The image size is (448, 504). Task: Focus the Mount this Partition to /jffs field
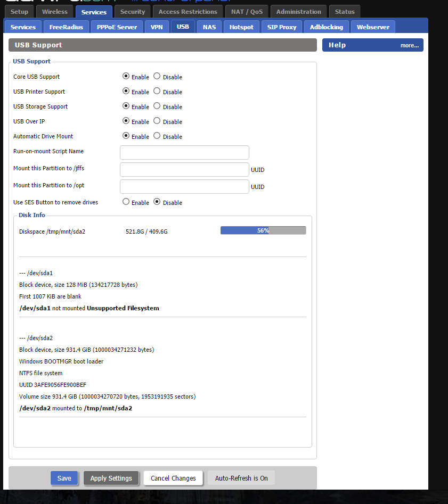[184, 170]
